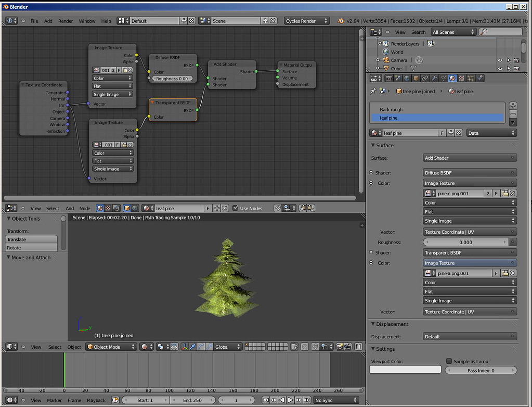Paste nodes from clipboard icon
Viewport: 532px width, 407px height.
[x=311, y=208]
